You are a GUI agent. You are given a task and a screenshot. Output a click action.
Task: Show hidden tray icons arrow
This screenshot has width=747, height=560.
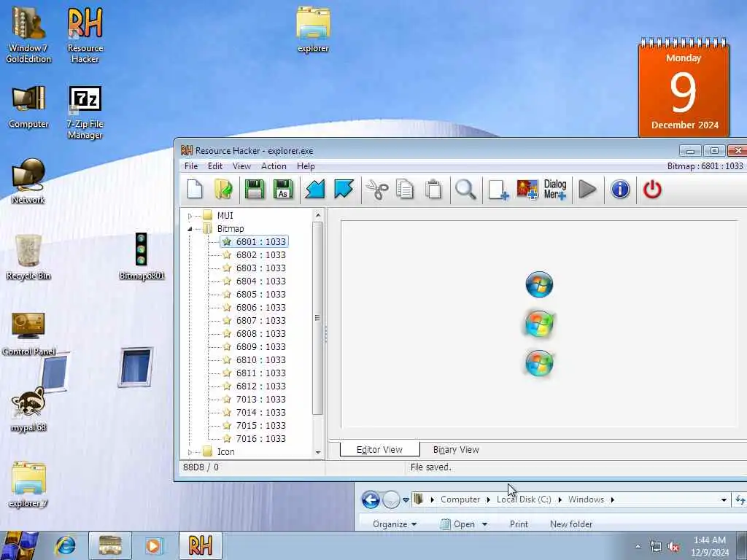[638, 547]
